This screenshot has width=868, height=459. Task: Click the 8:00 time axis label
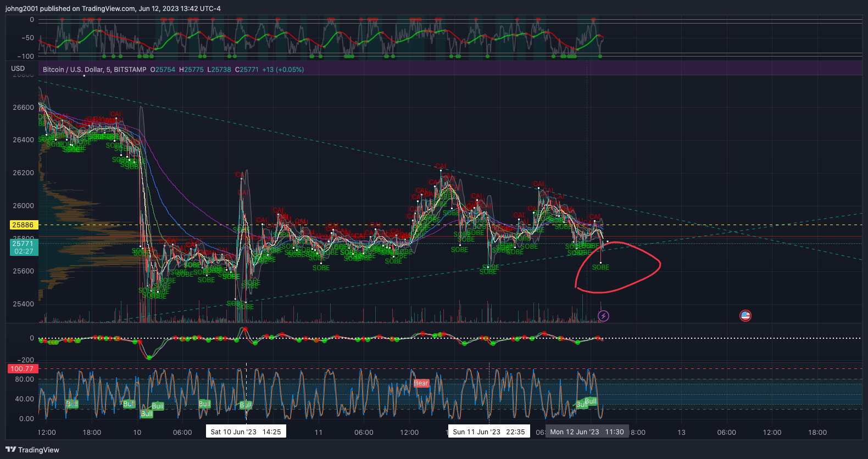click(638, 433)
